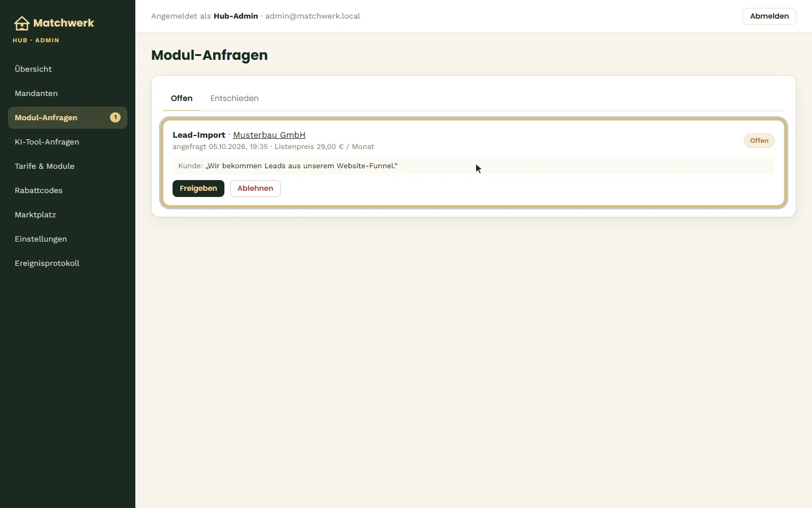Switch to the Offen tab
Viewport: 812px width, 508px height.
(182, 98)
